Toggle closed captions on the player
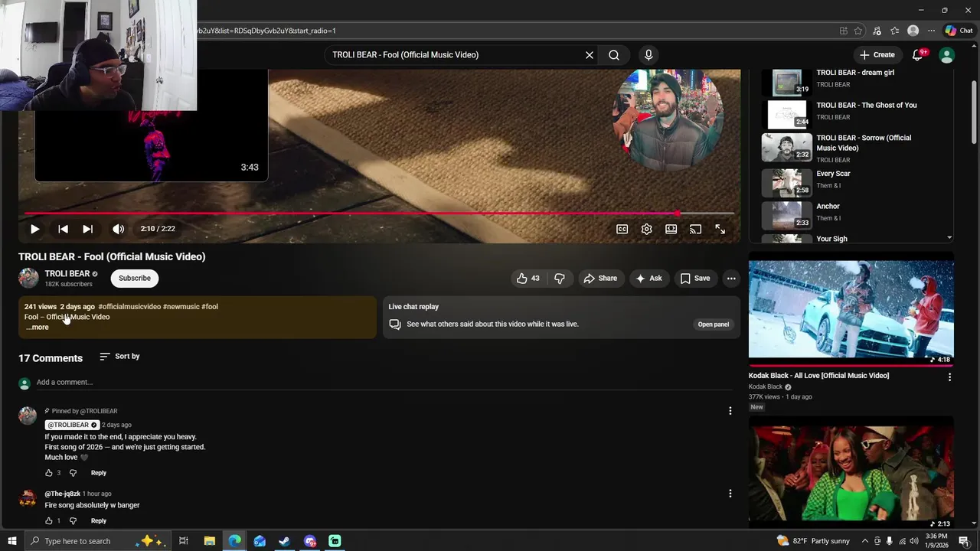The image size is (980, 551). pos(622,229)
